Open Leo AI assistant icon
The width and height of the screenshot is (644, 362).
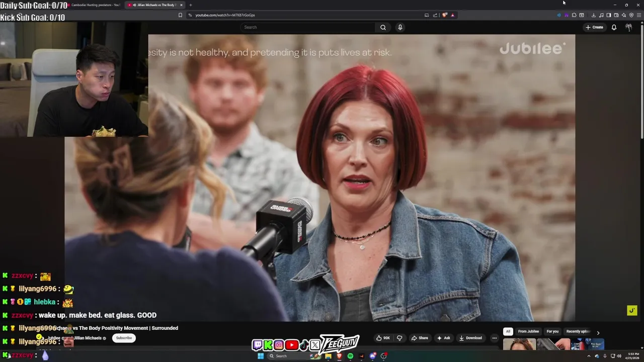pyautogui.click(x=624, y=15)
